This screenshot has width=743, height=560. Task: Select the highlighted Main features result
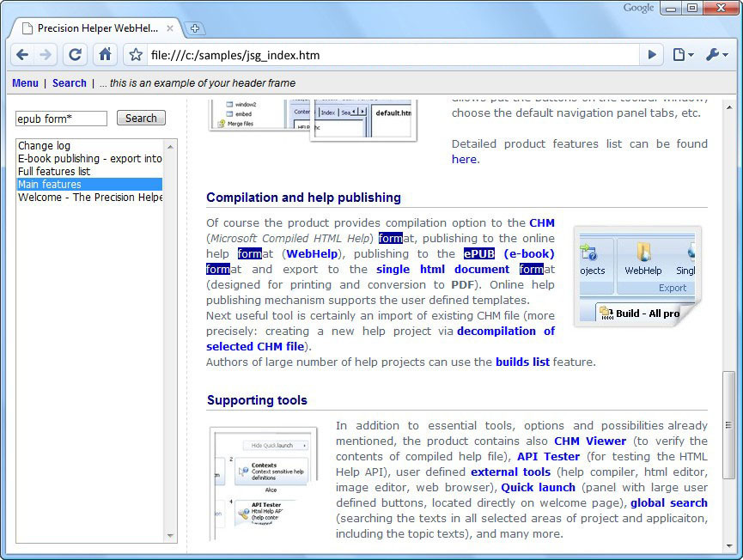(x=90, y=184)
